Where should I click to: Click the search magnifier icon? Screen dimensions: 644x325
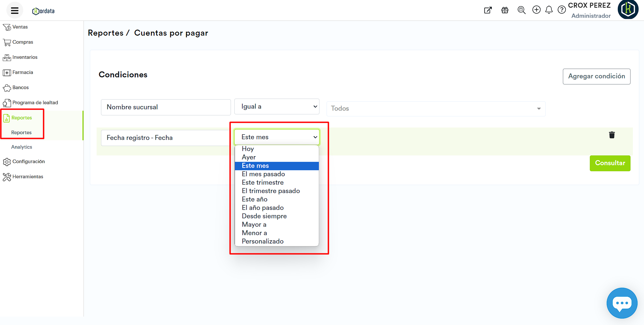pos(521,10)
